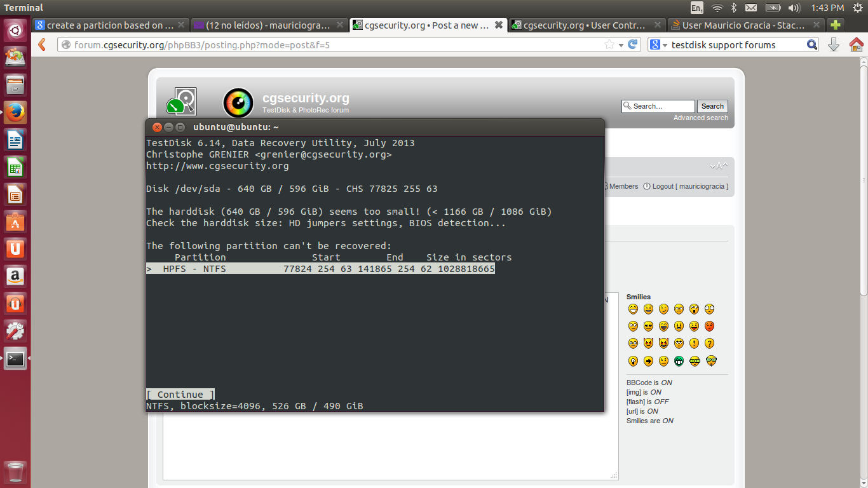Focus the Terminal icon in dock
The image size is (868, 488).
[x=15, y=358]
